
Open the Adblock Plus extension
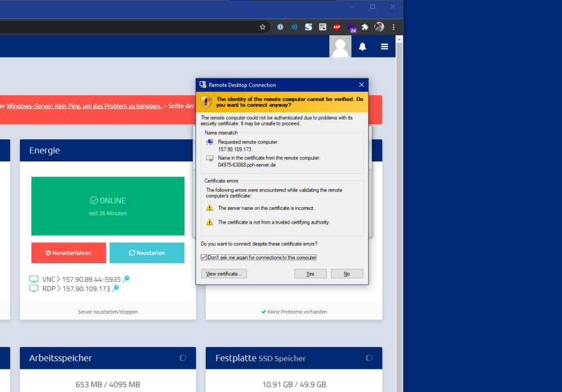tap(336, 27)
